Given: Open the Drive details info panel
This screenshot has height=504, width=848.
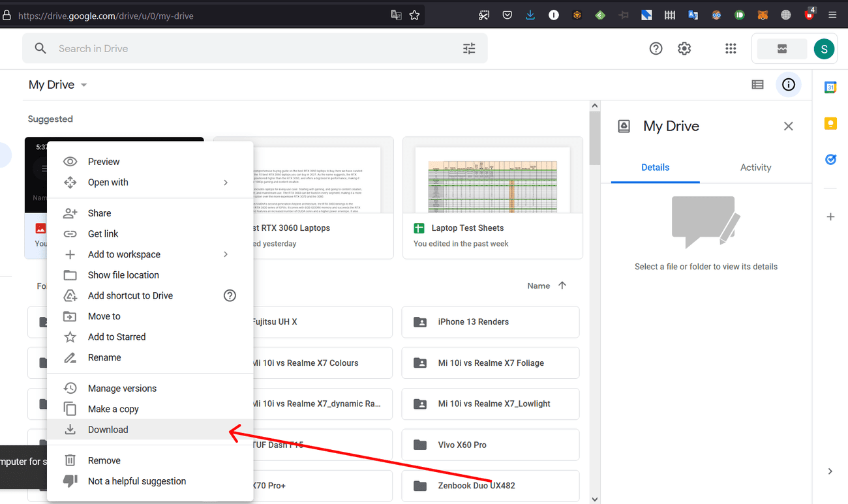Looking at the screenshot, I should (x=789, y=84).
